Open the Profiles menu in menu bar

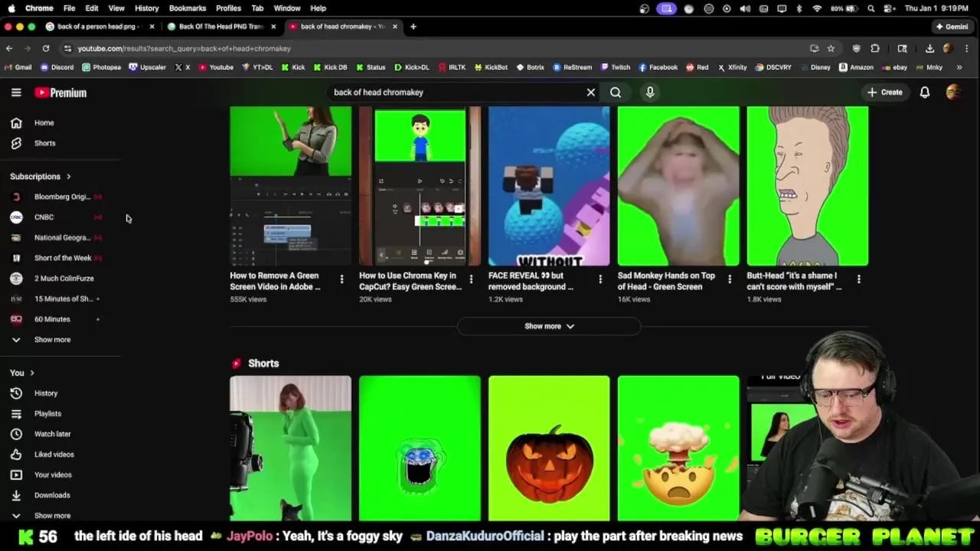pyautogui.click(x=228, y=8)
